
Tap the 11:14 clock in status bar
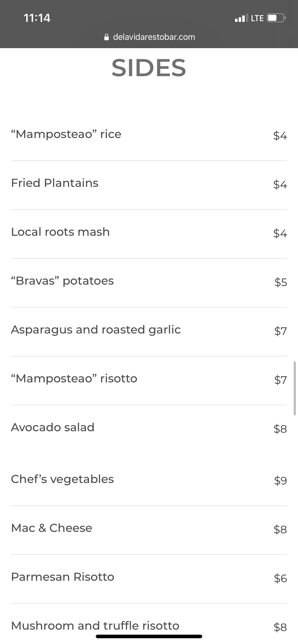coord(37,18)
